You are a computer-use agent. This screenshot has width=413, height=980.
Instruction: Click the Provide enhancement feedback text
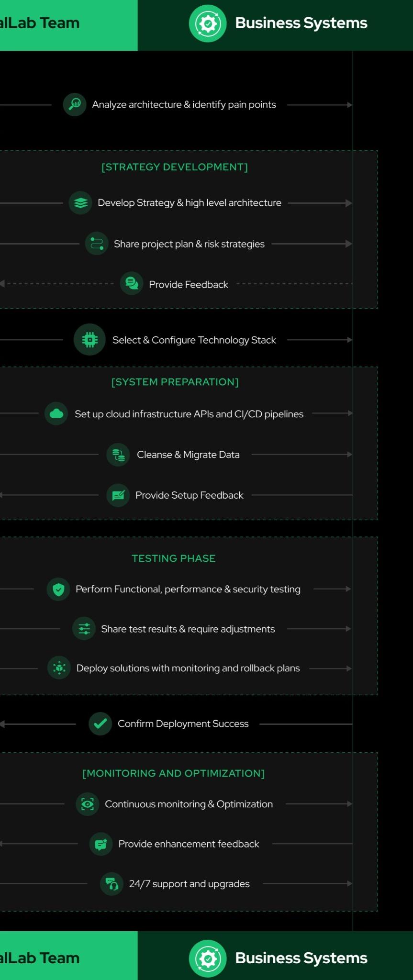pyautogui.click(x=189, y=844)
